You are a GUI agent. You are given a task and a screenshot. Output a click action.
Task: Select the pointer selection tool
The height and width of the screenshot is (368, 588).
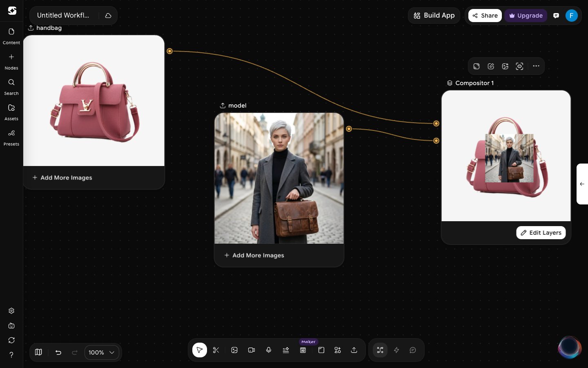tap(200, 350)
